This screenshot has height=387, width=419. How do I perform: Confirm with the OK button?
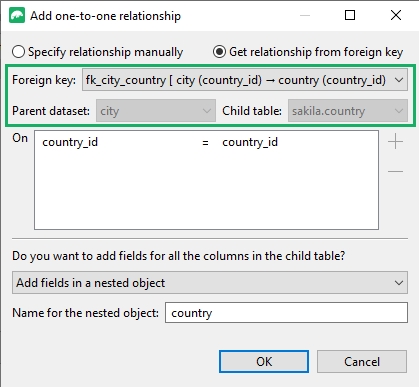tap(264, 362)
